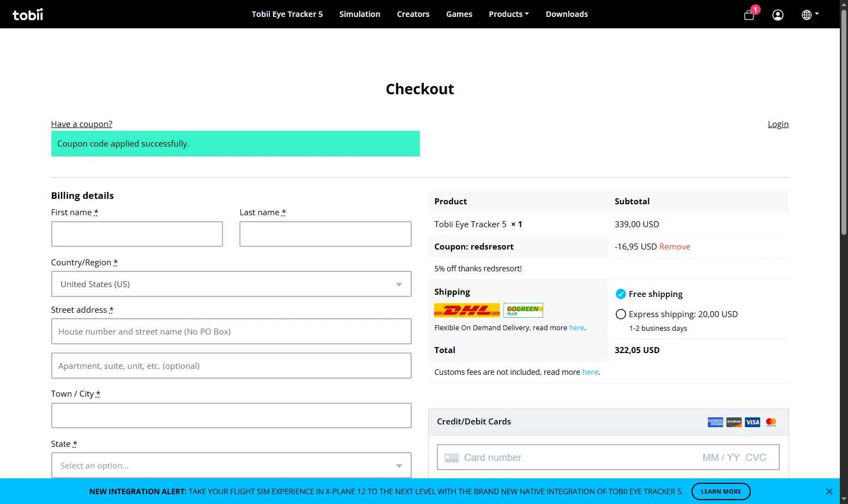This screenshot has height=504, width=848.
Task: Open the shopping cart icon
Action: (749, 15)
